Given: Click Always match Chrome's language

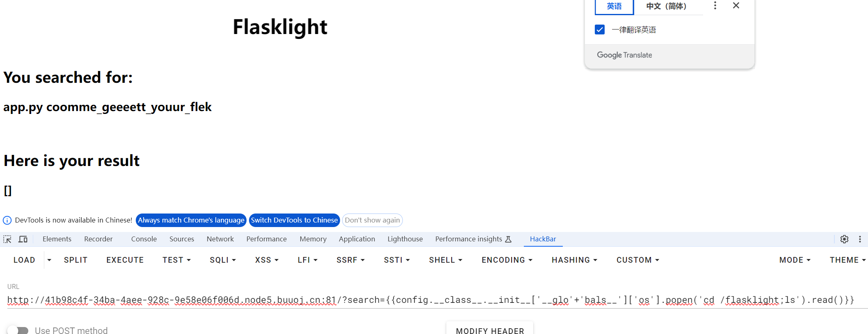Looking at the screenshot, I should (191, 220).
